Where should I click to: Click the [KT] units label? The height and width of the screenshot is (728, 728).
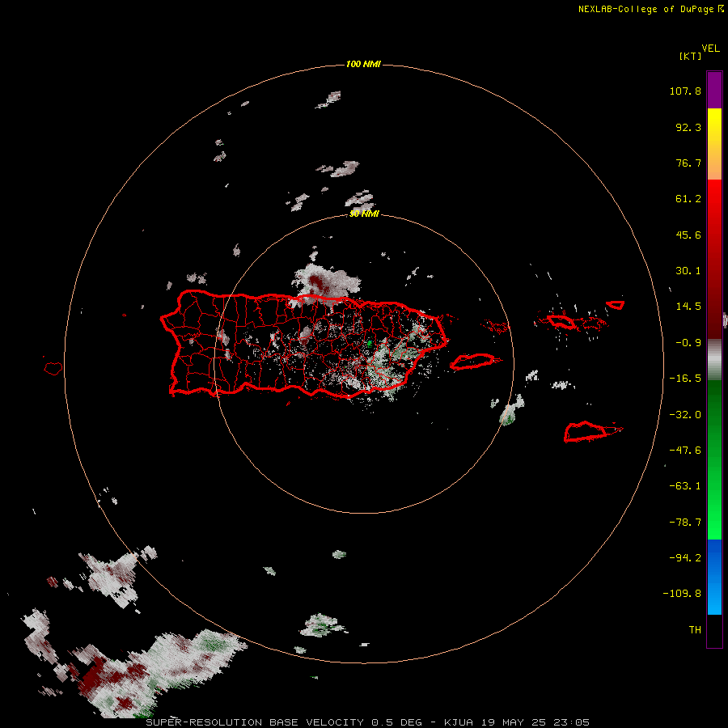tap(690, 56)
